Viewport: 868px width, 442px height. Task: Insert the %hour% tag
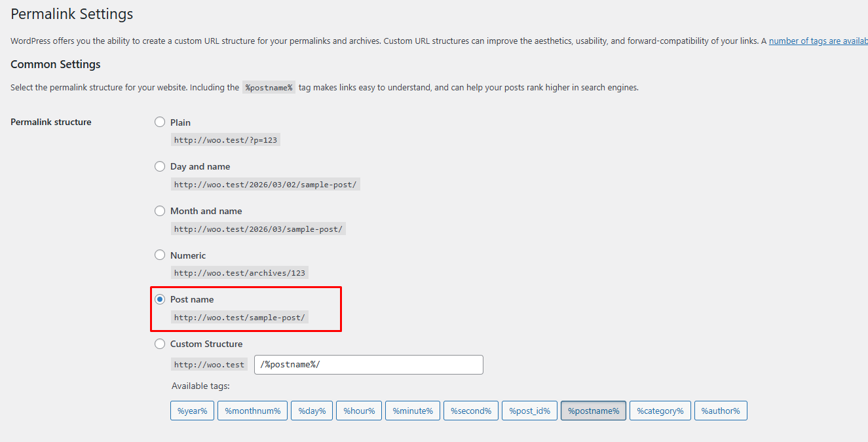tap(359, 411)
